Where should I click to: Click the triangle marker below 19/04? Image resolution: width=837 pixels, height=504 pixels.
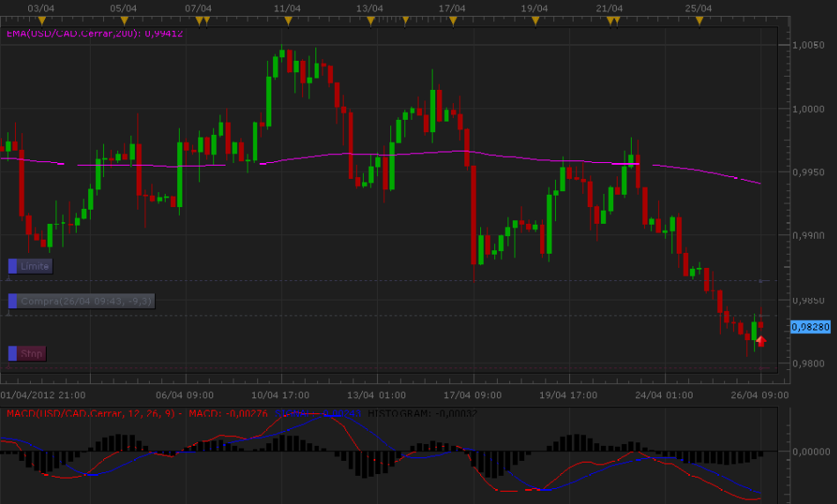tap(535, 20)
